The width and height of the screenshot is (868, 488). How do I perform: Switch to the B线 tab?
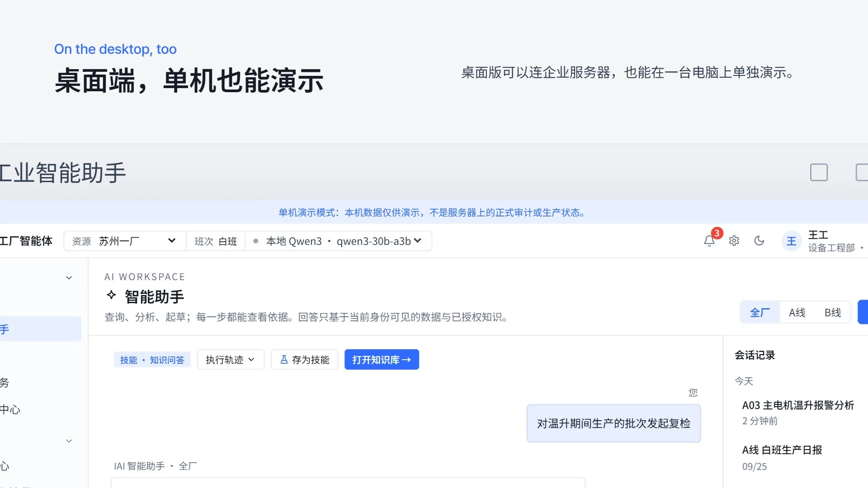833,312
